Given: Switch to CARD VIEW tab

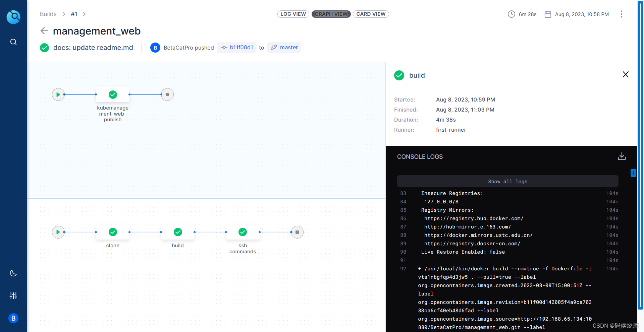Looking at the screenshot, I should coord(371,14).
